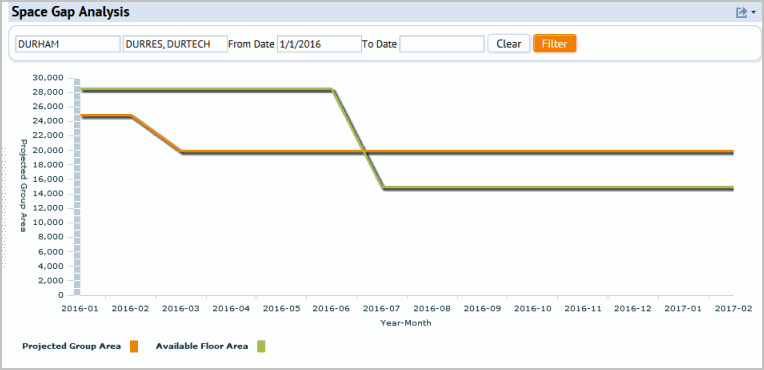Click the 2016-10 axis label
Screen dimensions: 764x370
pyautogui.click(x=533, y=309)
